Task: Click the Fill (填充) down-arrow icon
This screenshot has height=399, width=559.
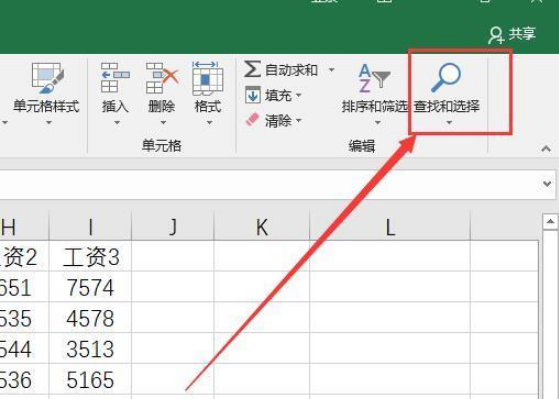Action: click(x=253, y=95)
